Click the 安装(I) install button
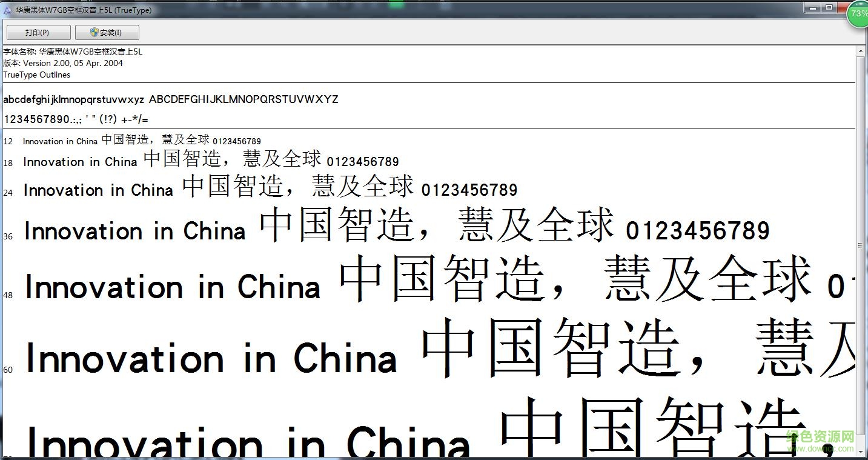Viewport: 868px width, 460px height. (x=107, y=32)
